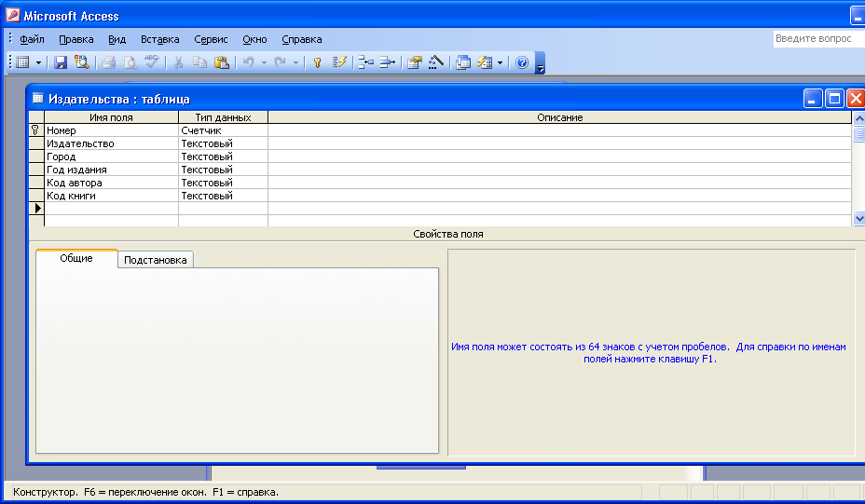Minimize the Издательства table window

pyautogui.click(x=813, y=99)
